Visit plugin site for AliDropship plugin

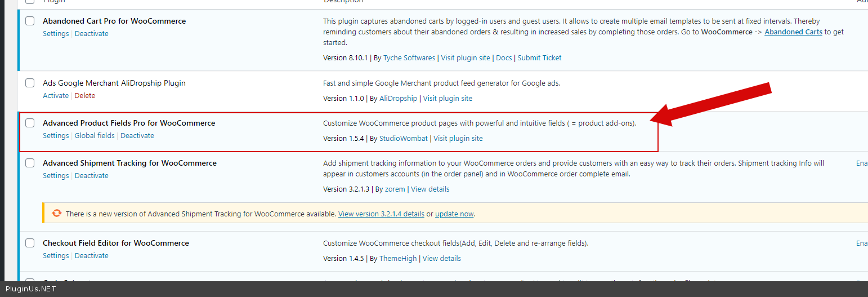448,99
